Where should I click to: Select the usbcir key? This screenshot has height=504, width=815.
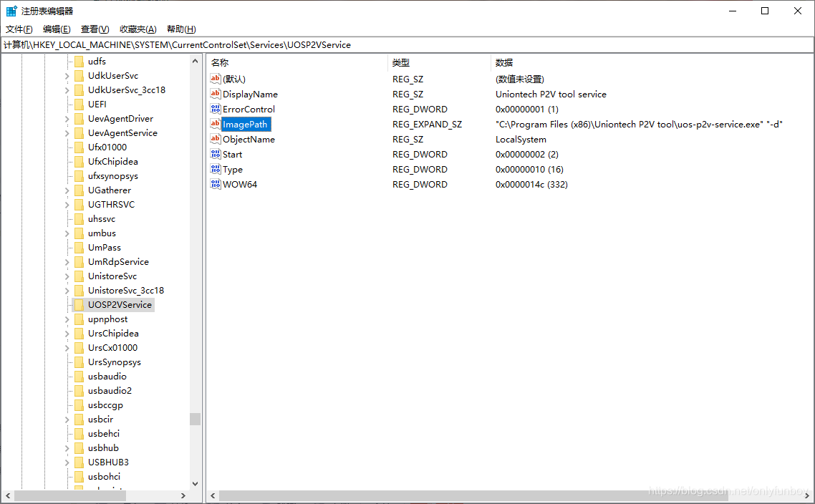coord(100,420)
